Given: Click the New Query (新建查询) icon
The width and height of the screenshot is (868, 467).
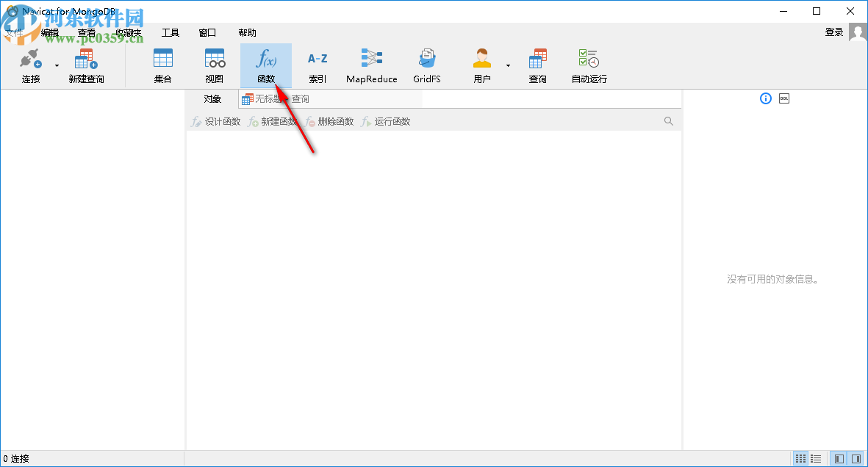Looking at the screenshot, I should click(86, 59).
